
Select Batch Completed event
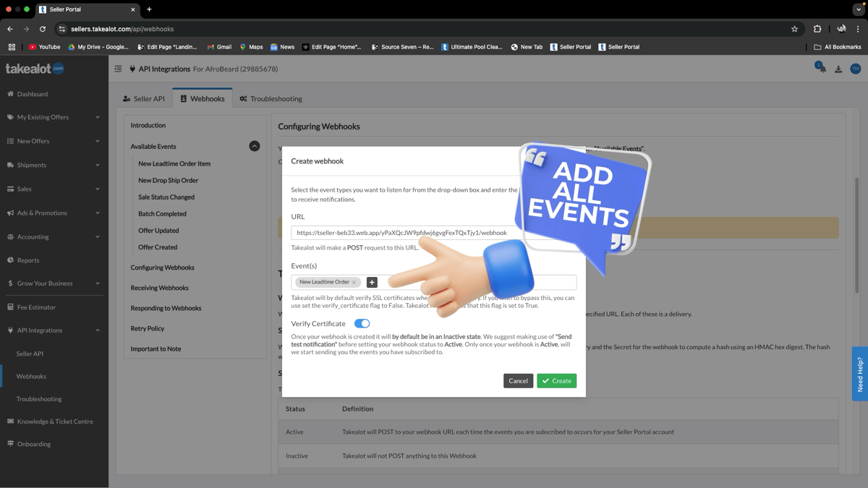point(162,213)
